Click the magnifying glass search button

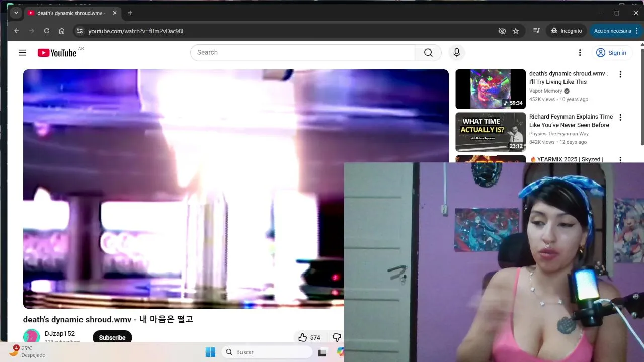click(x=428, y=52)
